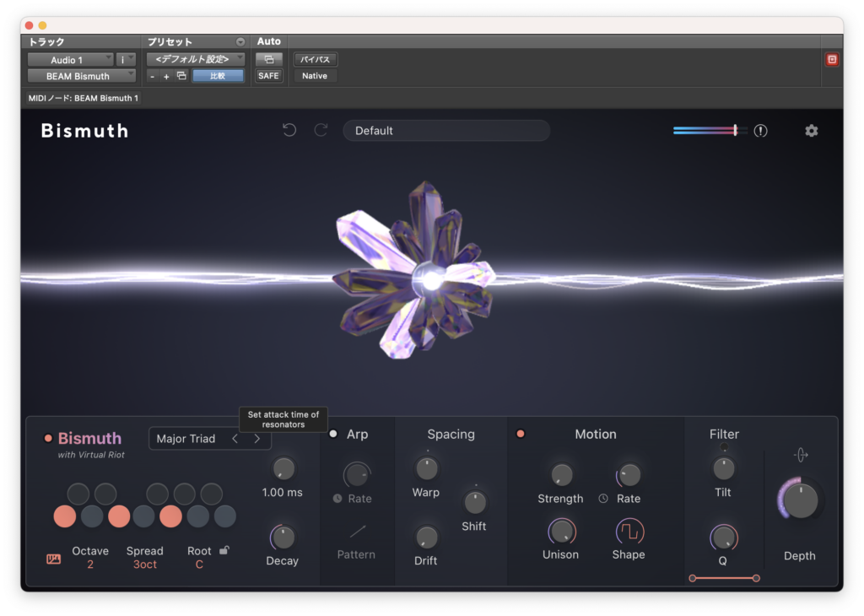The width and height of the screenshot is (864, 616).
Task: Click the MIDI node BEAM Bismuth 1 label
Action: click(84, 98)
